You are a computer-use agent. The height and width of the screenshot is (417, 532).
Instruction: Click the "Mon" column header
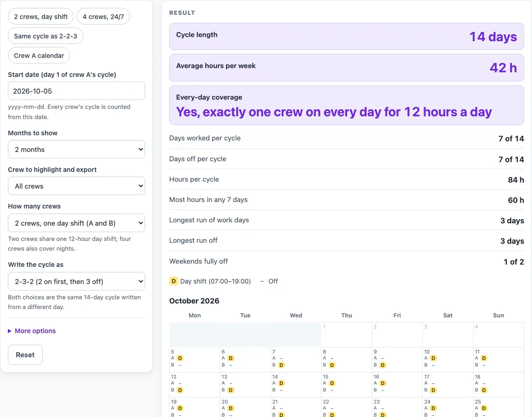[195, 315]
